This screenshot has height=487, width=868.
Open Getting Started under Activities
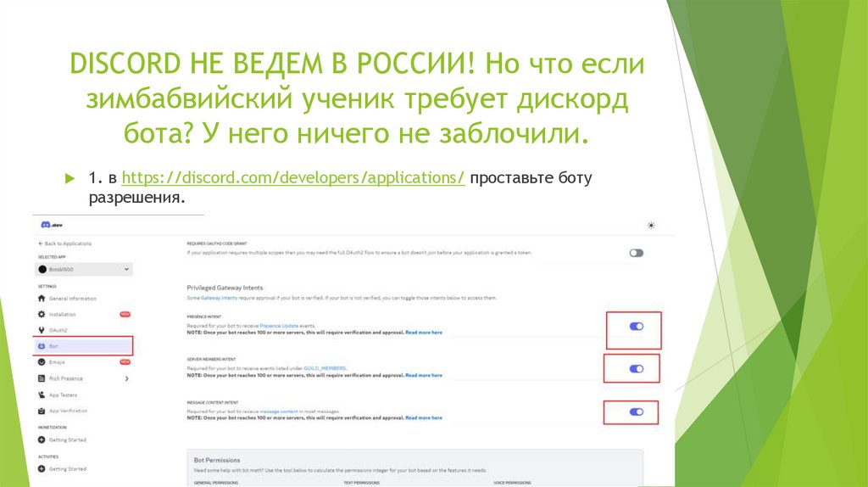(68, 468)
